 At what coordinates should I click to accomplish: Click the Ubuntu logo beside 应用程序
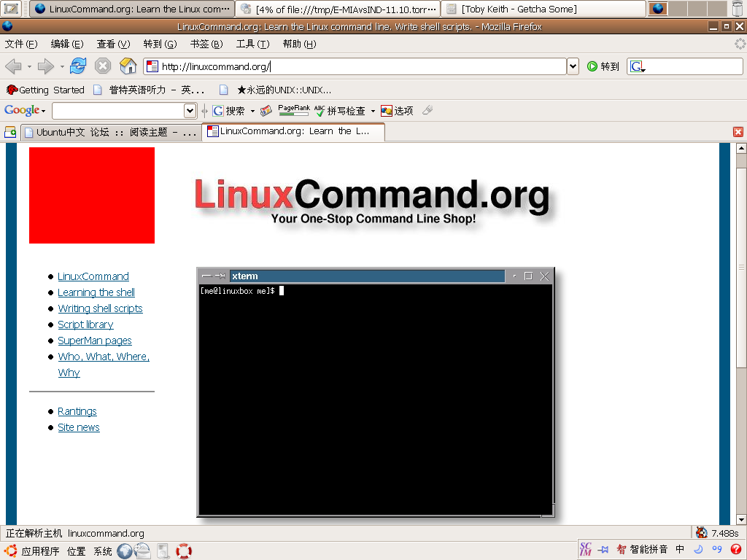pos(10,551)
